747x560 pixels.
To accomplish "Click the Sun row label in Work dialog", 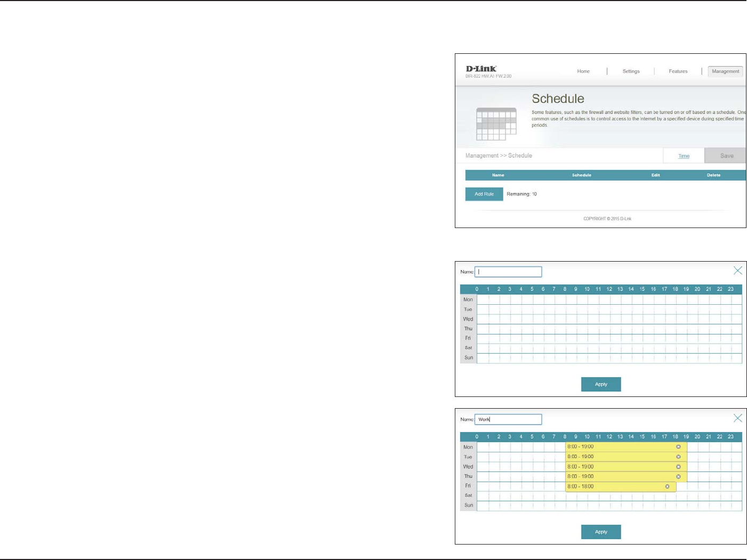I will (x=468, y=505).
